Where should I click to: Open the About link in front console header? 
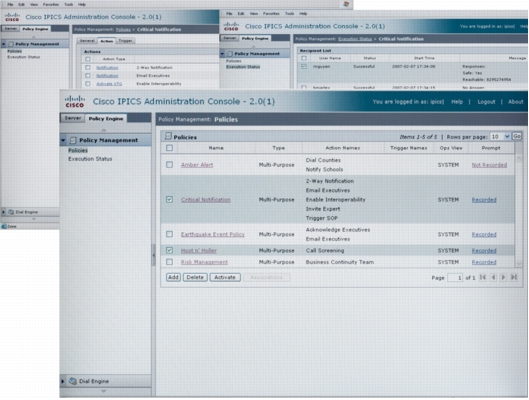[x=516, y=102]
